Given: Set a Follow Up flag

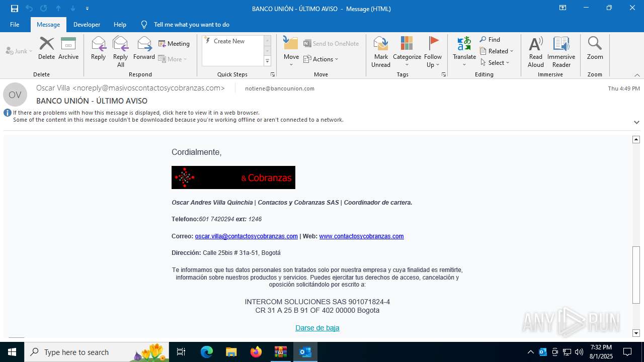Looking at the screenshot, I should [433, 52].
